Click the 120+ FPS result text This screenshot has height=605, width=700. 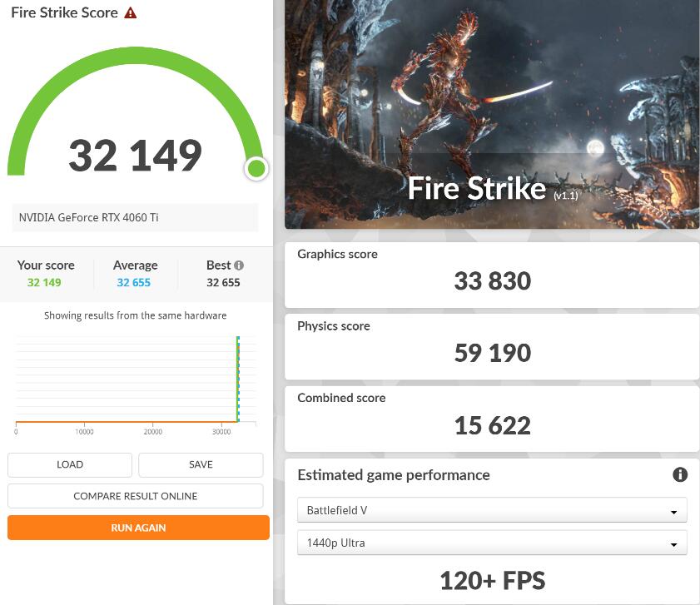click(492, 580)
